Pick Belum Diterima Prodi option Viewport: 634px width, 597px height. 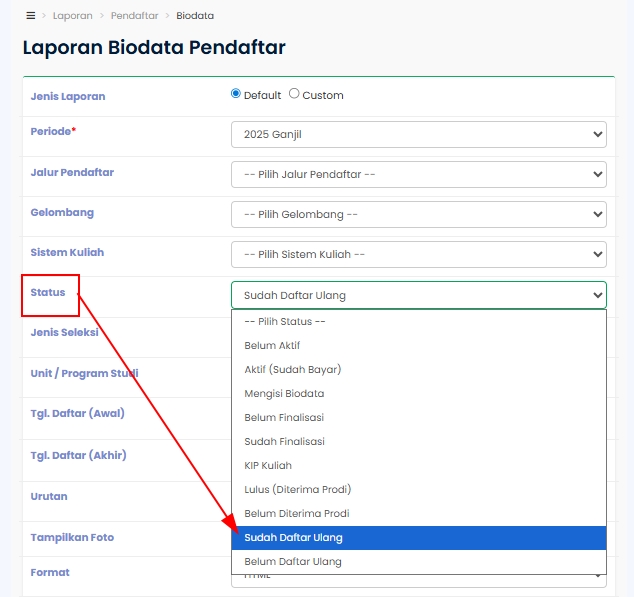pyautogui.click(x=296, y=513)
